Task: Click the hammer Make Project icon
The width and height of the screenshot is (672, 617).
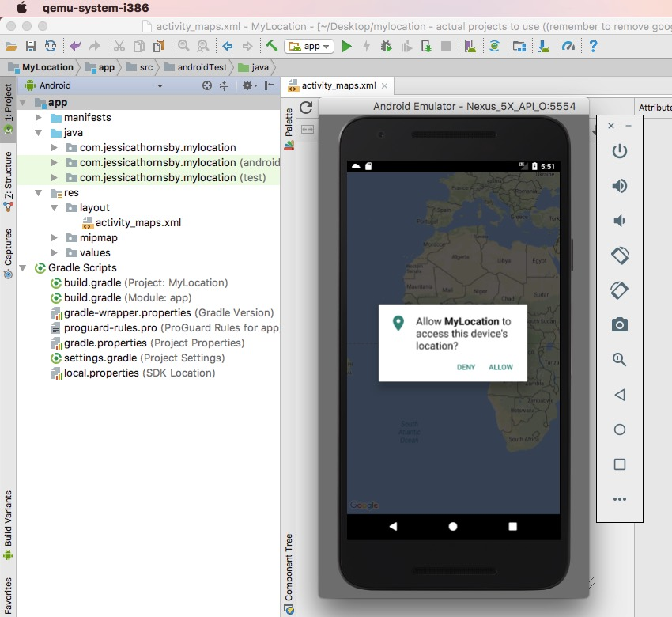Action: click(x=271, y=47)
